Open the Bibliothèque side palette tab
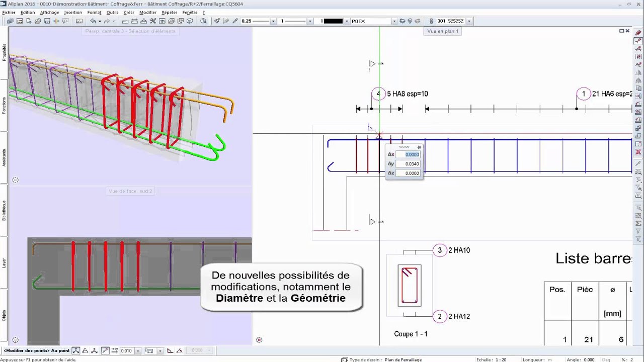 5,210
